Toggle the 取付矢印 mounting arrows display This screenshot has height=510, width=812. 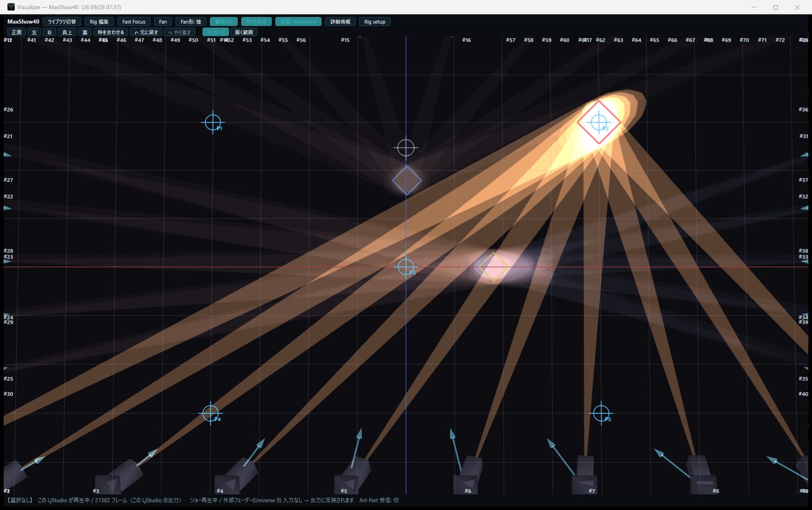point(256,21)
